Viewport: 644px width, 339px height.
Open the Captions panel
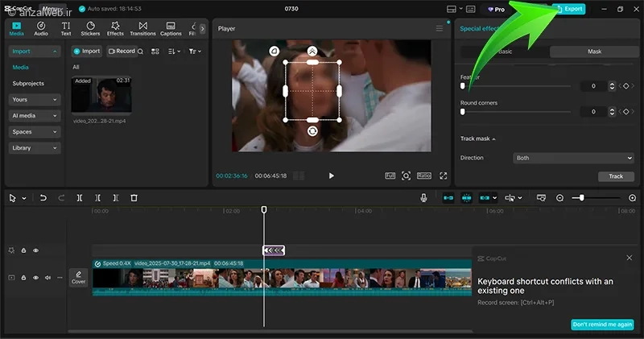(171, 29)
